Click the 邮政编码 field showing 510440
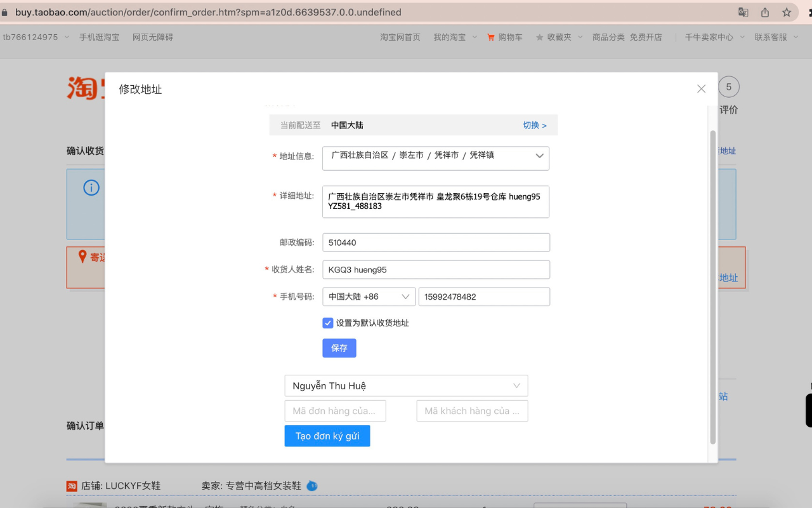The width and height of the screenshot is (812, 508). point(436,243)
